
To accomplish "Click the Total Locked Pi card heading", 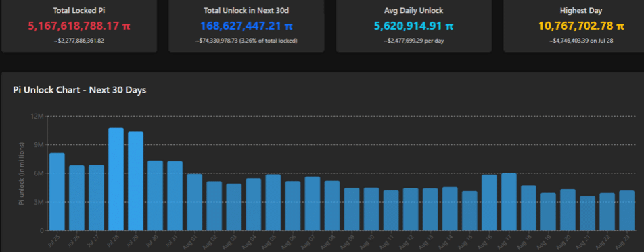I will click(x=79, y=10).
